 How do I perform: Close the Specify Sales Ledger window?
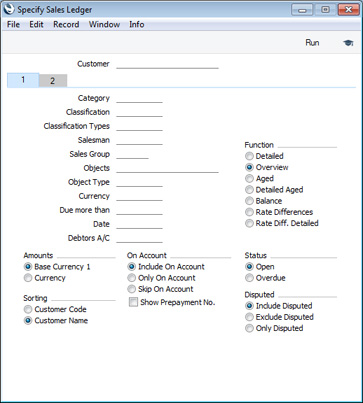pyautogui.click(x=348, y=10)
